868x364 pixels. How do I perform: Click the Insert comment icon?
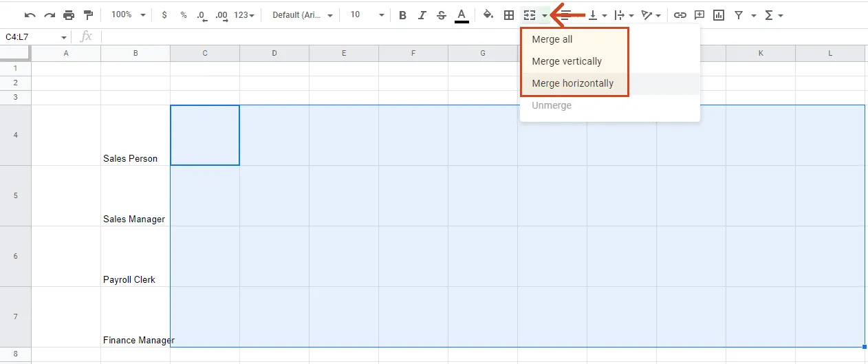point(699,15)
